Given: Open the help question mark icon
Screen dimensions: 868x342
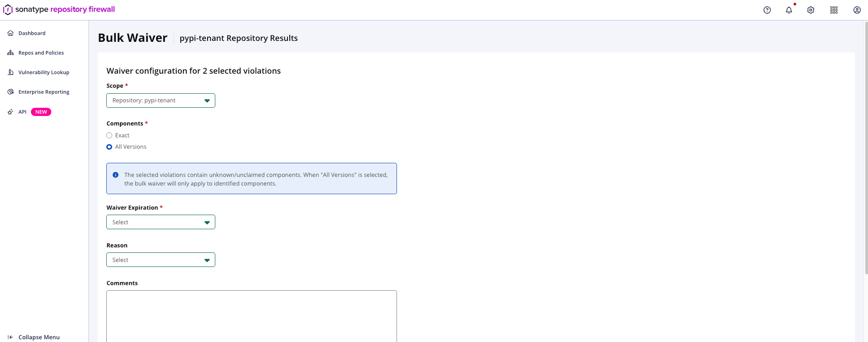Looking at the screenshot, I should point(767,10).
